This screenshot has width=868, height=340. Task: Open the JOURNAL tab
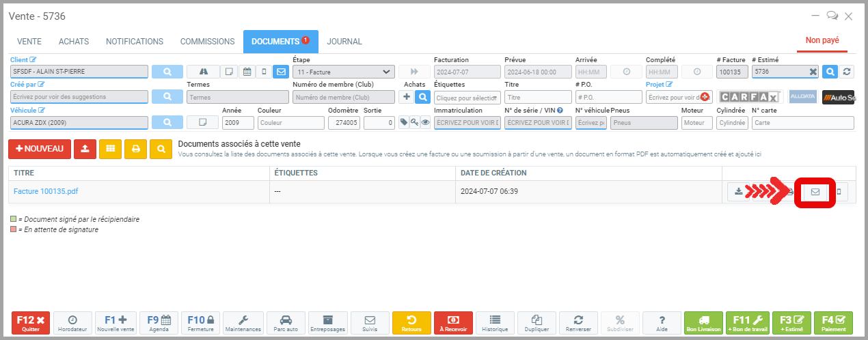tap(344, 42)
